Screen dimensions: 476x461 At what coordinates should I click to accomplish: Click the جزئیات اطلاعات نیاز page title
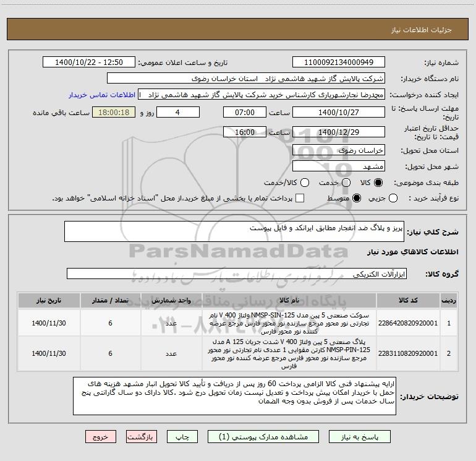pos(422,30)
